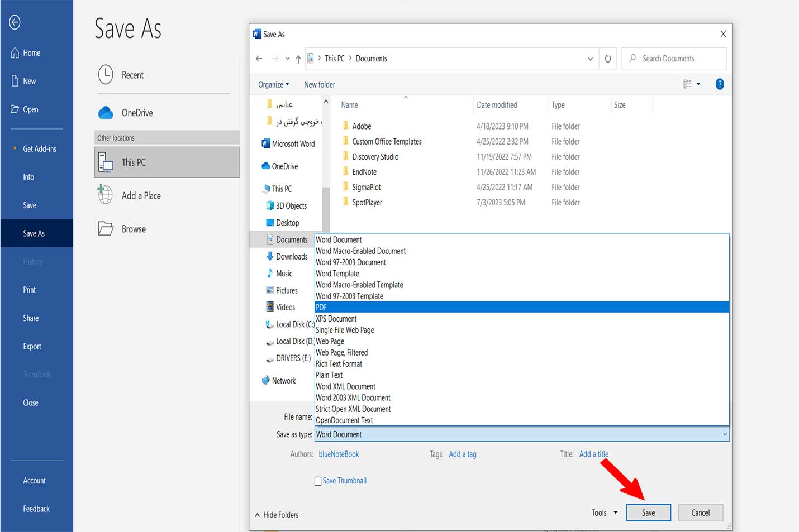The width and height of the screenshot is (799, 532).
Task: Select This PC under Other locations
Action: [x=167, y=162]
